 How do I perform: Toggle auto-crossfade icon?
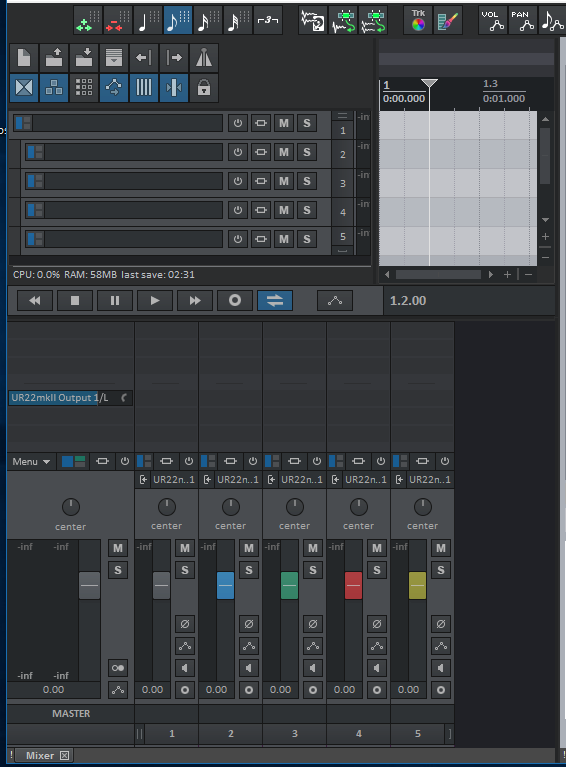coord(24,88)
